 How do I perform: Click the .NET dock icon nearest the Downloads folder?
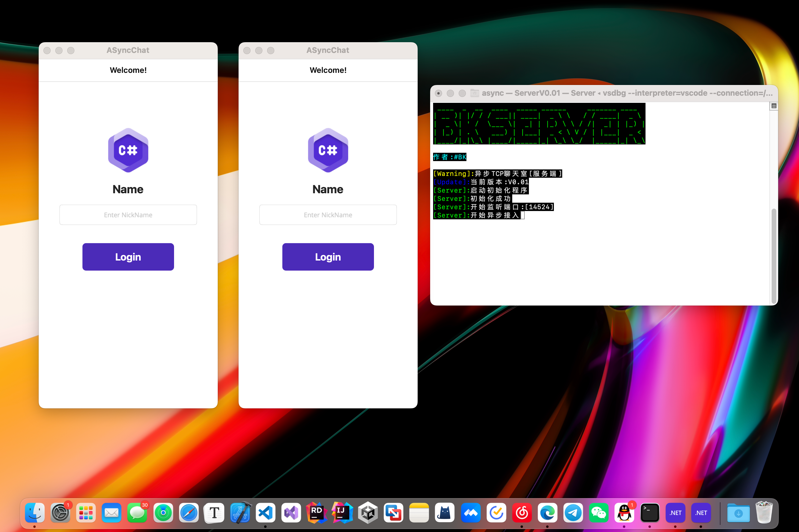click(701, 512)
